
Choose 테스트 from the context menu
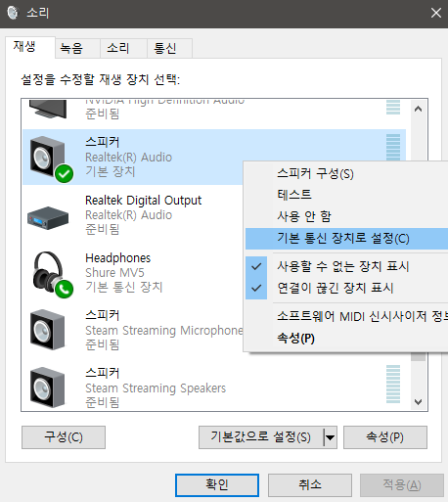coord(346,195)
